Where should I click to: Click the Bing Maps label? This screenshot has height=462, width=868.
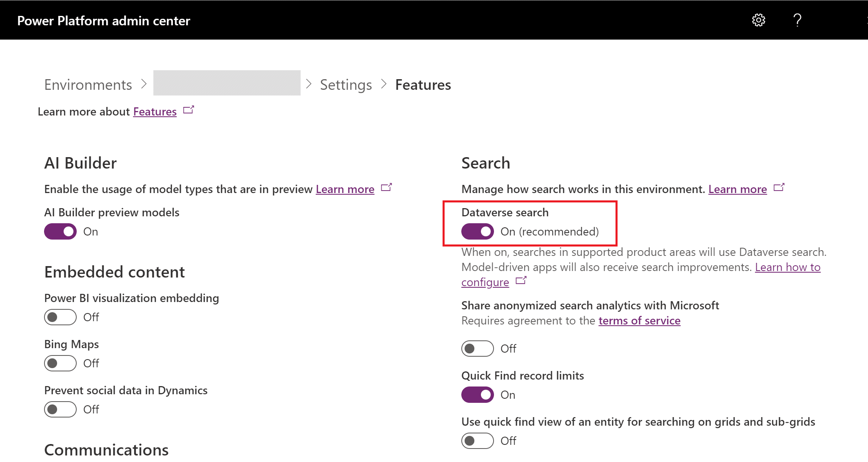click(71, 344)
